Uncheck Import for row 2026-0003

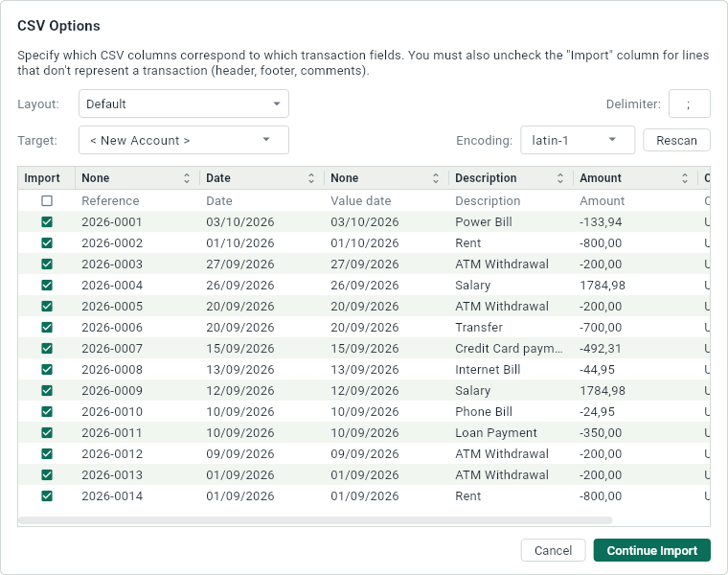coord(47,264)
